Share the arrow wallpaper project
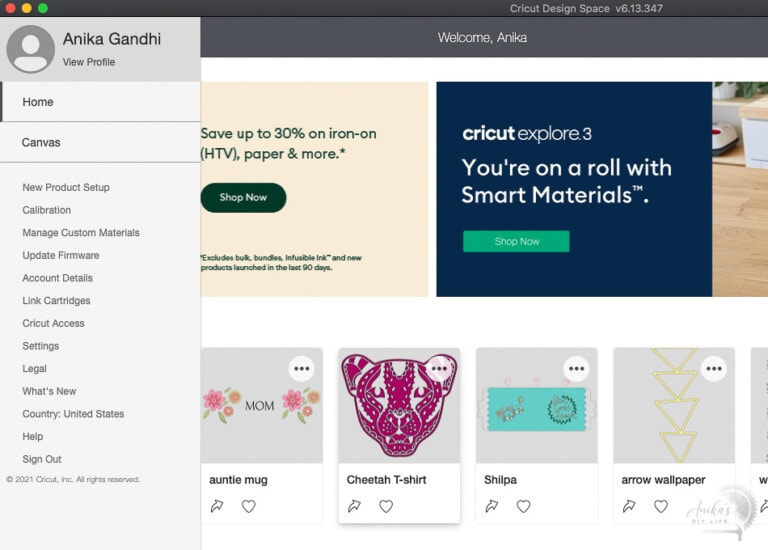 [x=629, y=506]
